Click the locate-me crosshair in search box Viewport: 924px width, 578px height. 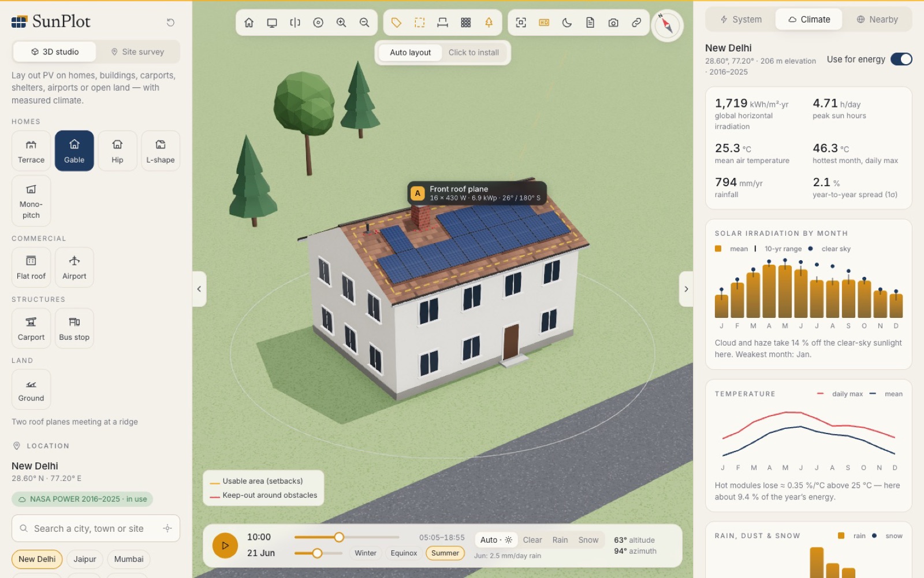coord(167,528)
